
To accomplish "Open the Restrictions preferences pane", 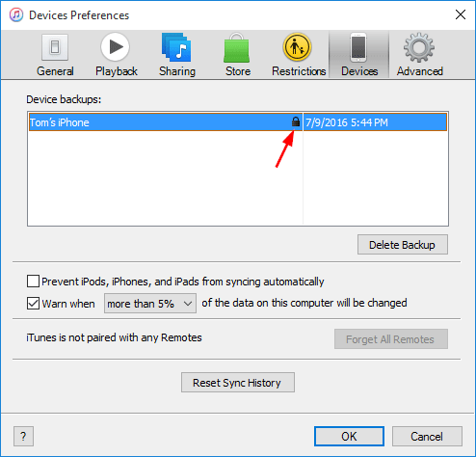I will (299, 55).
